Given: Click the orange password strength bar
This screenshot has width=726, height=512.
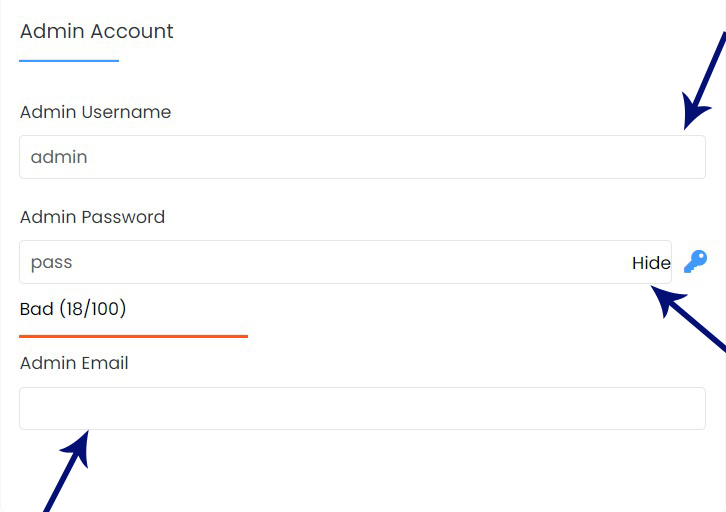Looking at the screenshot, I should click(x=133, y=336).
